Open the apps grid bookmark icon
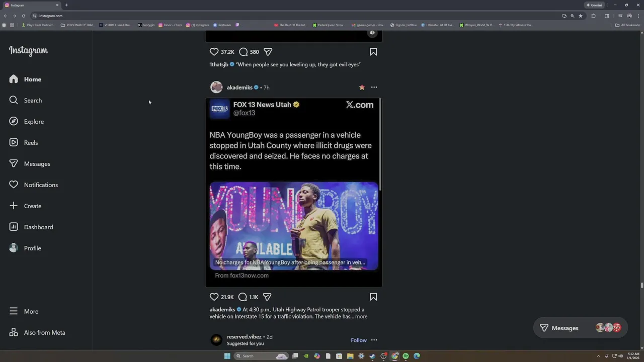Viewport: 644px width, 362px height. tap(12, 25)
